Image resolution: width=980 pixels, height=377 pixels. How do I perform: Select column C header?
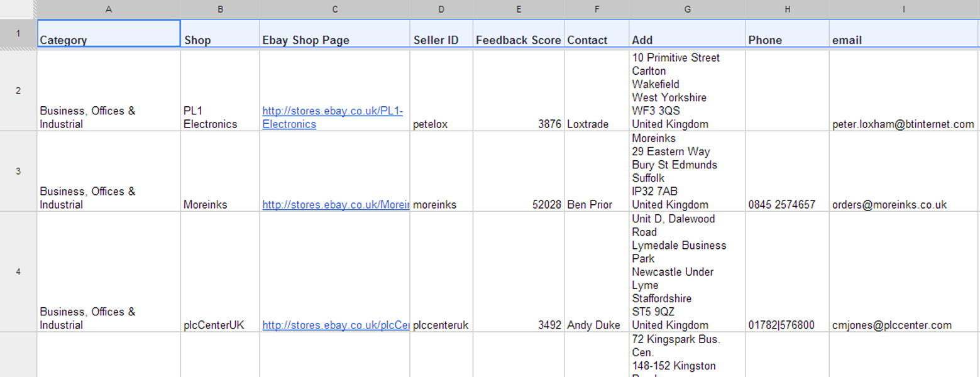[x=334, y=9]
